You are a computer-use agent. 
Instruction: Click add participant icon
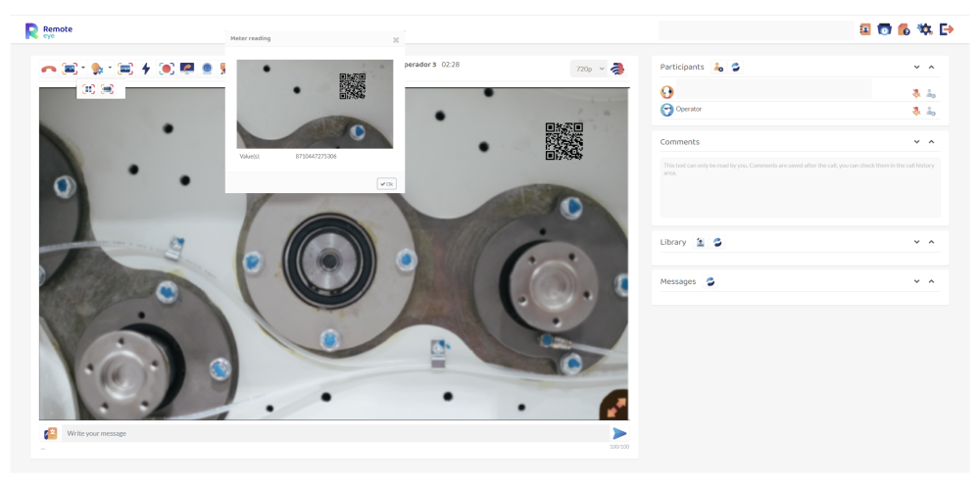718,67
